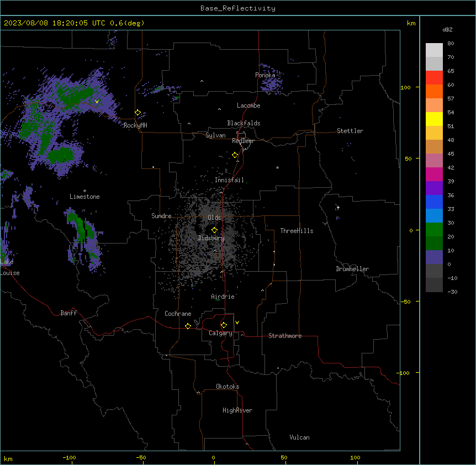Click the ThreeHills town label
The height and width of the screenshot is (465, 476).
coord(297,231)
